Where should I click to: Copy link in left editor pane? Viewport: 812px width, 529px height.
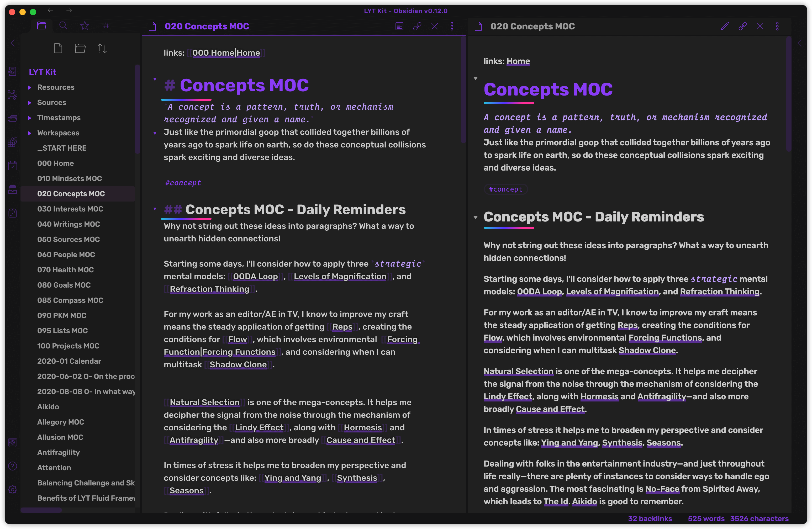point(417,26)
